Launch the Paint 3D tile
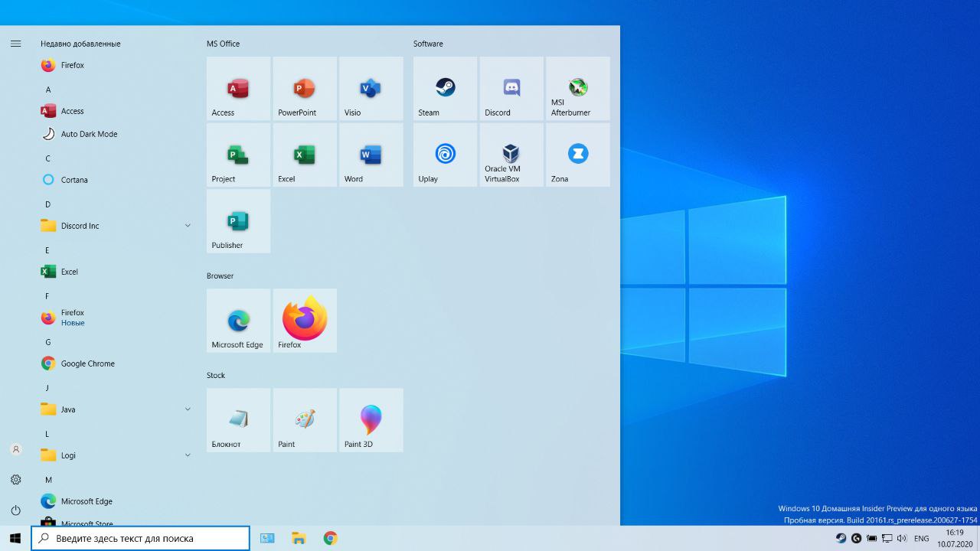Viewport: 980px width, 551px height. click(x=371, y=420)
